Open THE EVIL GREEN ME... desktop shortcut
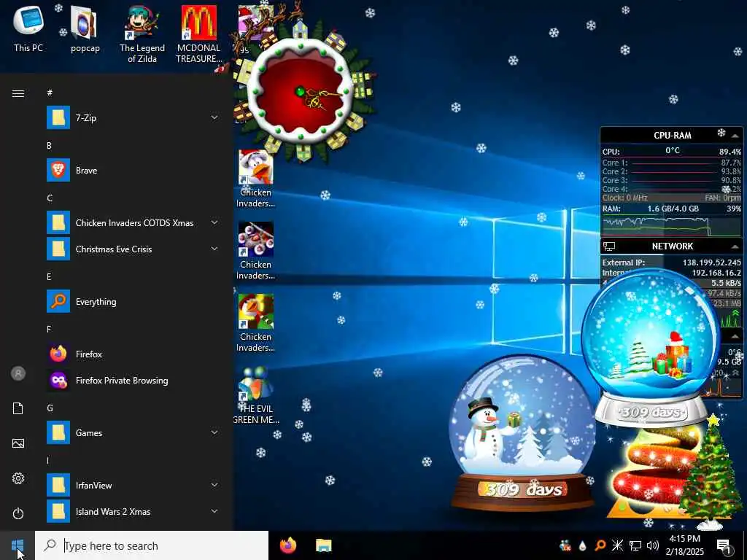The width and height of the screenshot is (747, 560). coord(256,395)
